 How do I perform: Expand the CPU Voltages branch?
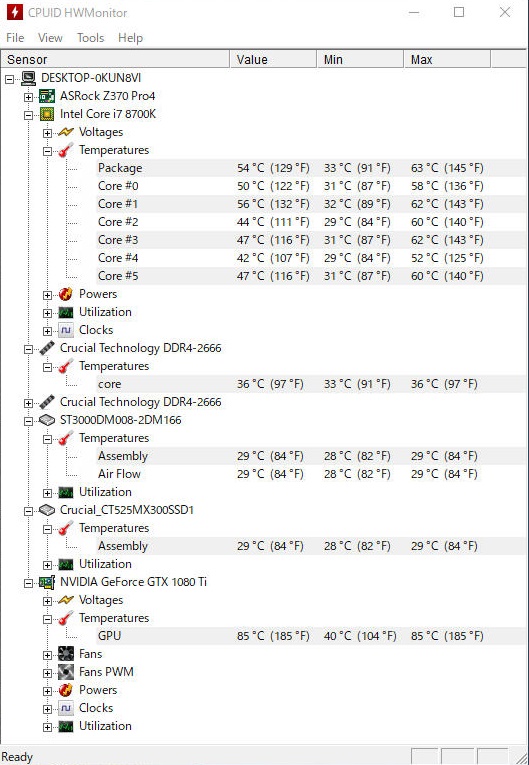tap(47, 133)
